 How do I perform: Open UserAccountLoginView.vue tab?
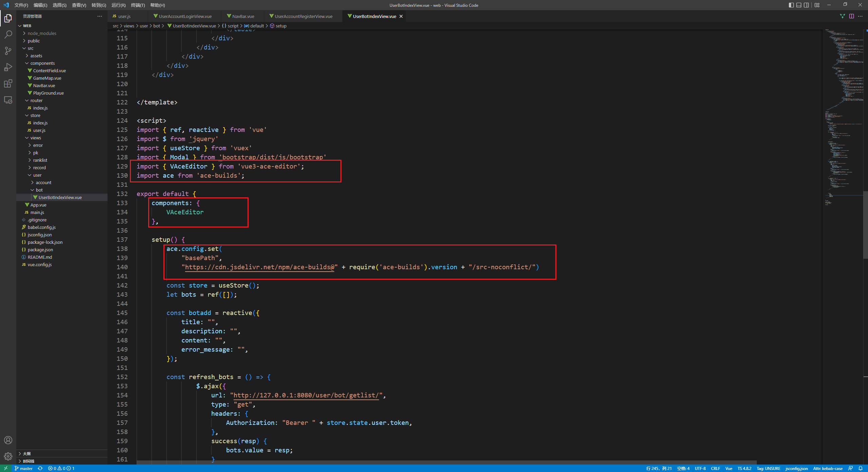click(180, 16)
